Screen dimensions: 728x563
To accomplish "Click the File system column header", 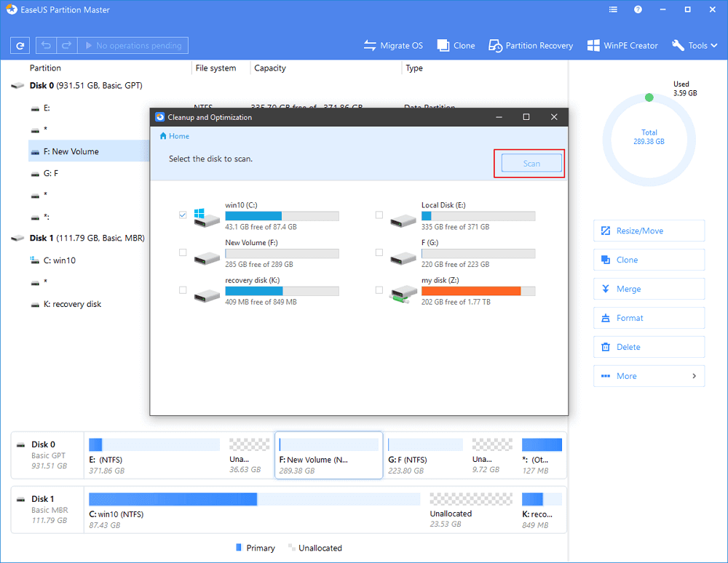I will click(x=215, y=68).
